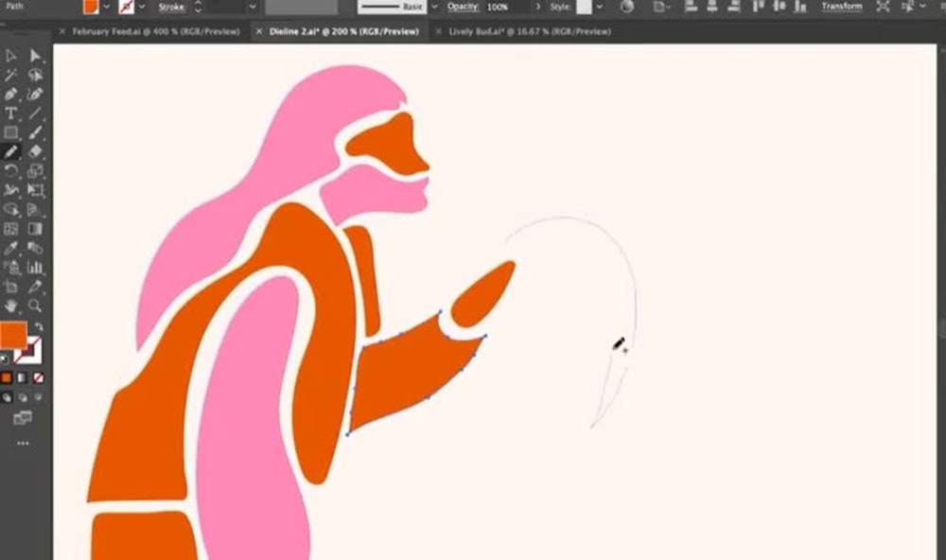Open the Edit Toolbar three-dots menu

pos(23,444)
